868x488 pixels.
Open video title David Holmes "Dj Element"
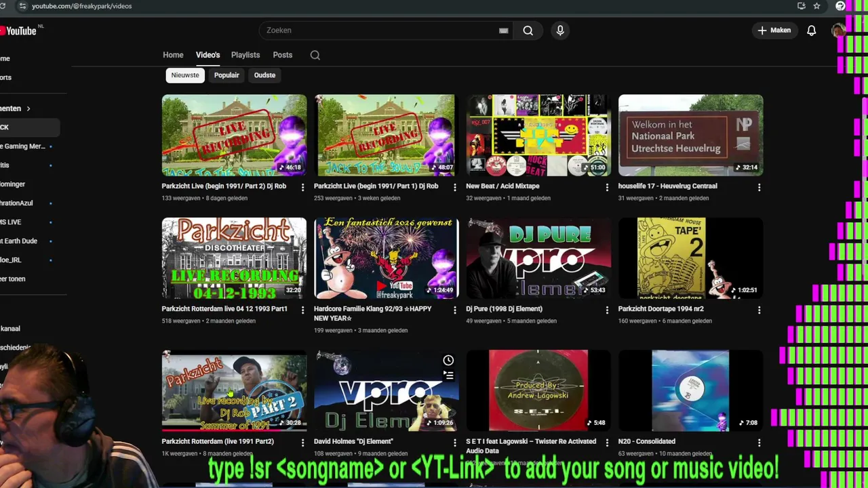[x=353, y=441]
